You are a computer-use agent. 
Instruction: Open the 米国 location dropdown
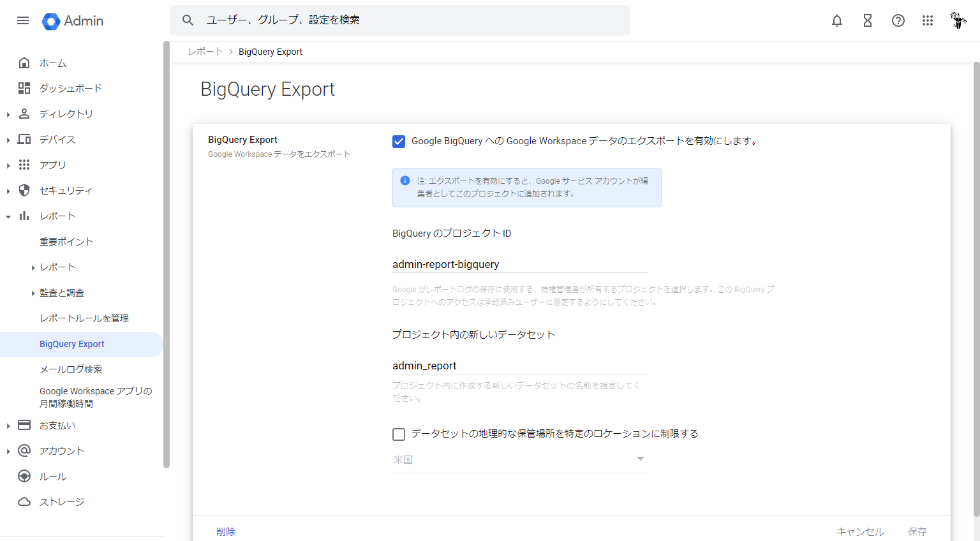(x=520, y=459)
